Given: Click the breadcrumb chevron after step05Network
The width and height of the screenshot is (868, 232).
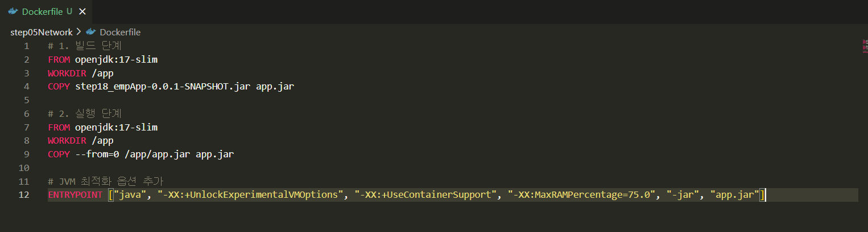Looking at the screenshot, I should click(x=79, y=32).
